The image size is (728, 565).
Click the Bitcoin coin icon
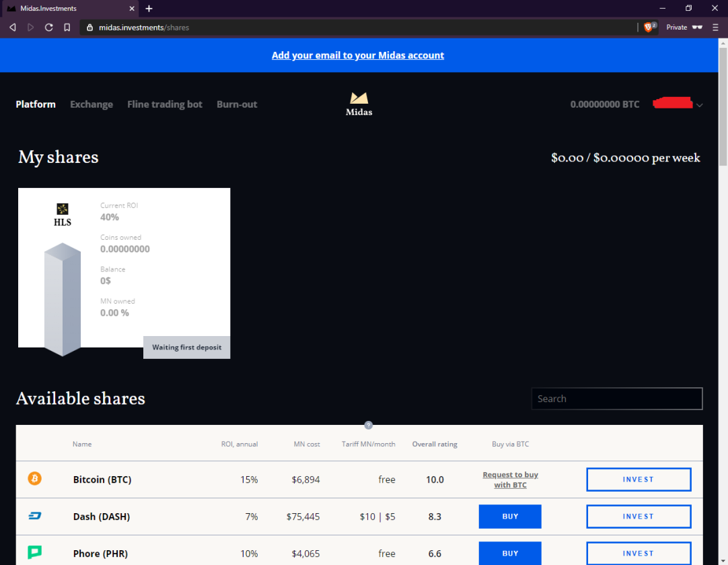pos(34,478)
